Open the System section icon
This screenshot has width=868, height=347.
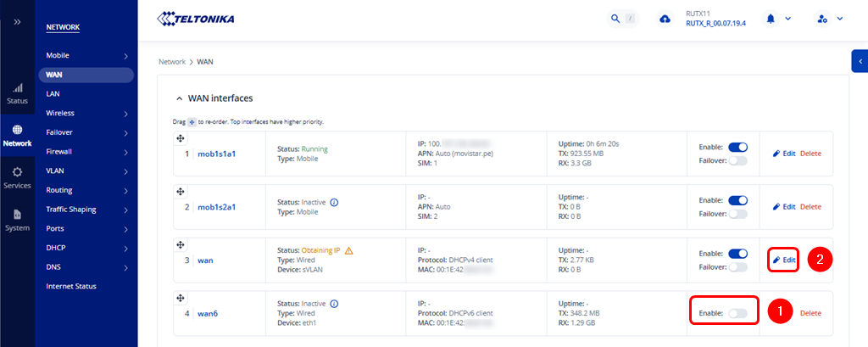[x=17, y=220]
